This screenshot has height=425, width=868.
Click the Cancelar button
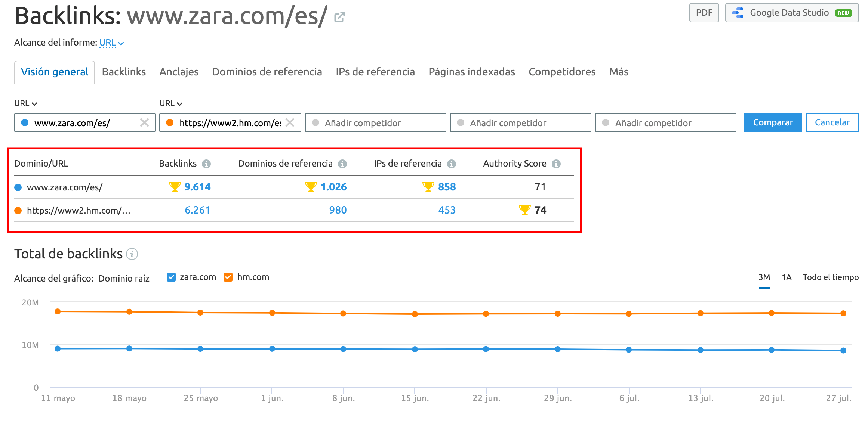[x=832, y=122]
